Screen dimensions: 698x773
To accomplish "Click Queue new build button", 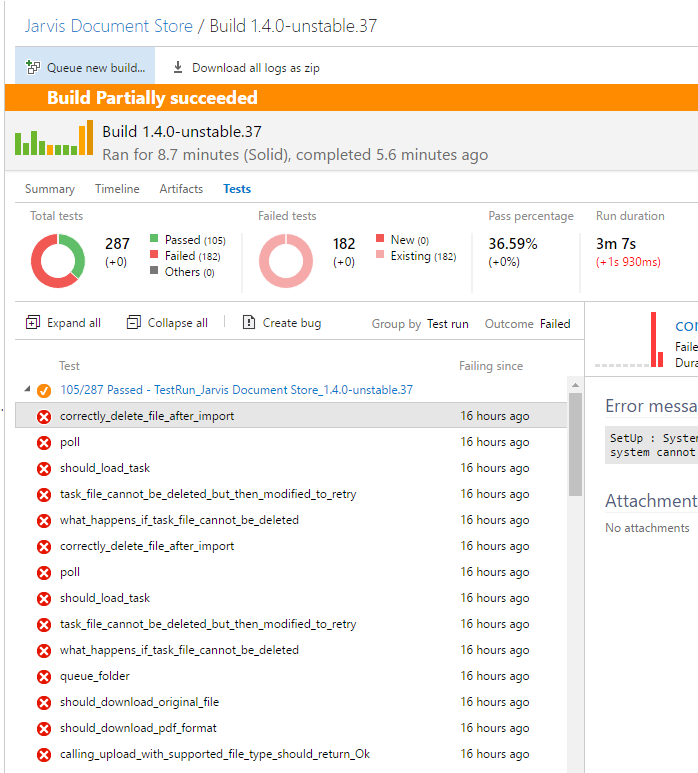I will pos(85,68).
